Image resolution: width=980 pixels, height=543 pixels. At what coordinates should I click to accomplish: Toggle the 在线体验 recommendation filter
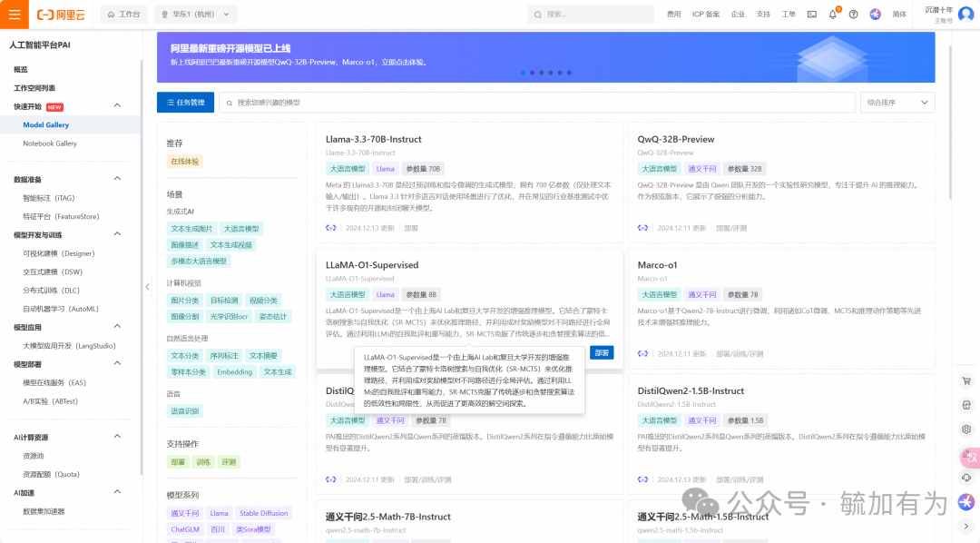point(185,162)
